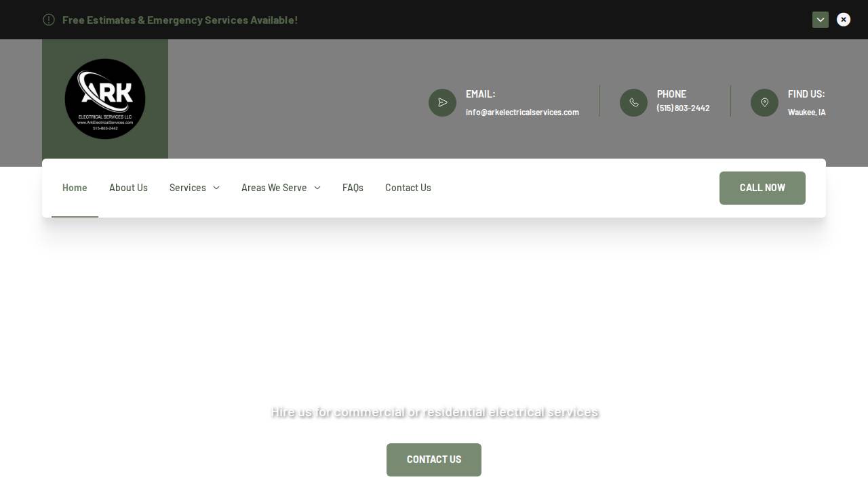868x488 pixels.
Task: Expand the Areas We Serve dropdown
Action: coord(281,188)
